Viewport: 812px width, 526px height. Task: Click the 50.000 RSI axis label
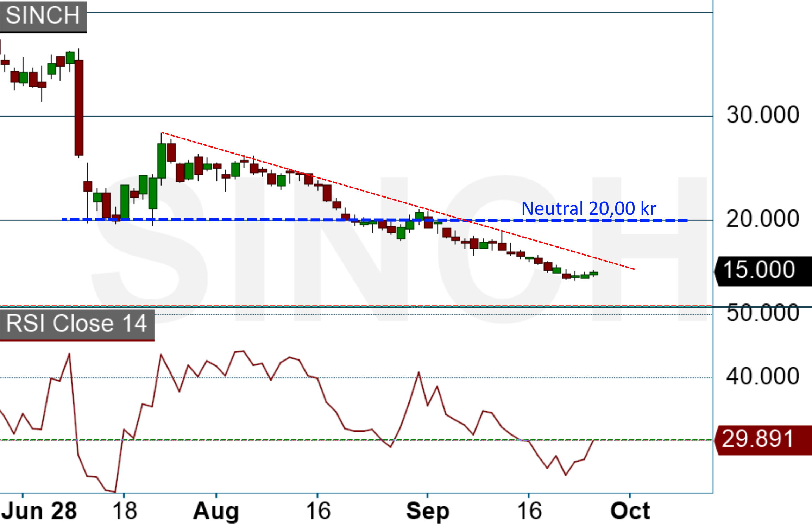(763, 313)
